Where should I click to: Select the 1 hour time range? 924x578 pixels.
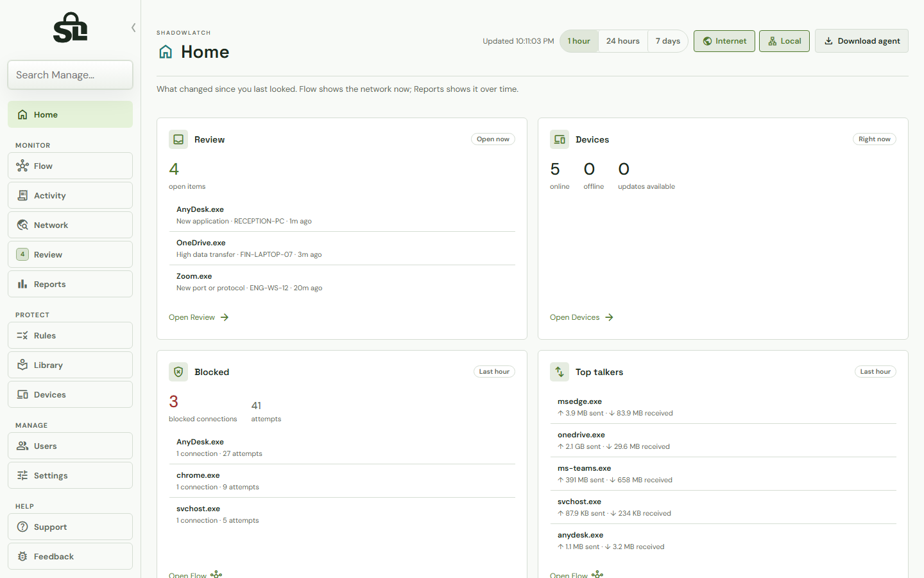pyautogui.click(x=579, y=41)
